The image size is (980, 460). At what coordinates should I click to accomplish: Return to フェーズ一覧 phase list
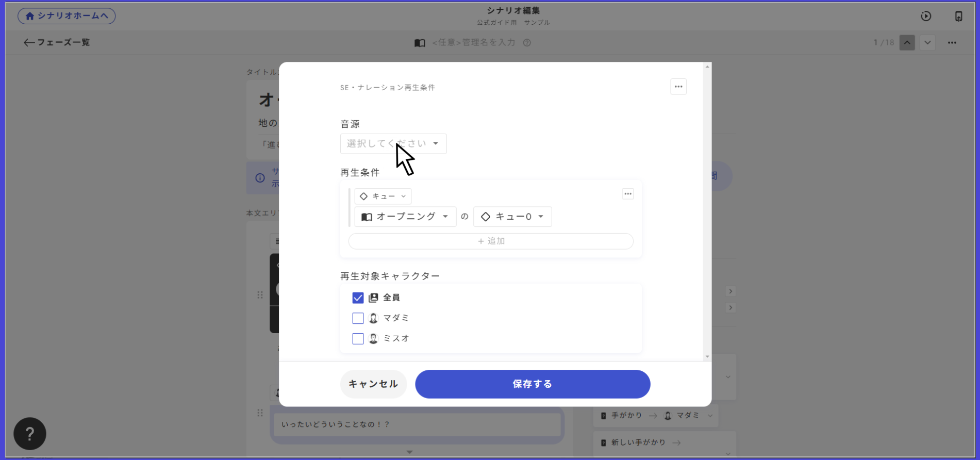click(x=57, y=42)
